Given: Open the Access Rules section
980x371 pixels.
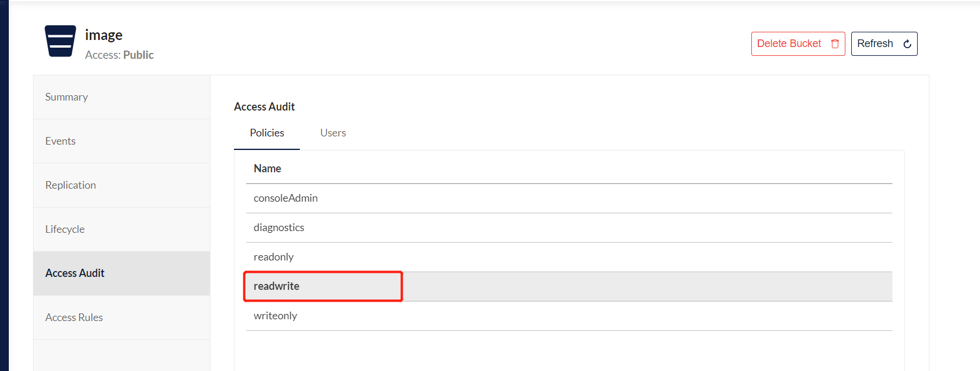Looking at the screenshot, I should 74,317.
